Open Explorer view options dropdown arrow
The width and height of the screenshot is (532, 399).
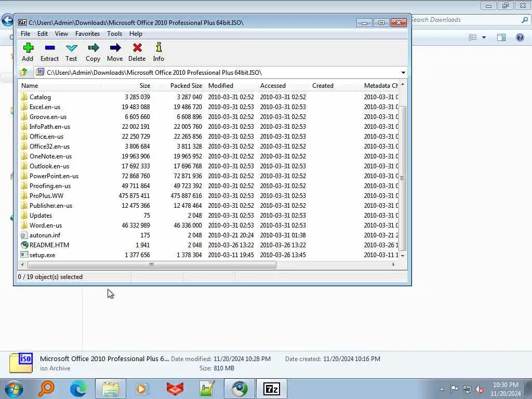pyautogui.click(x=484, y=37)
